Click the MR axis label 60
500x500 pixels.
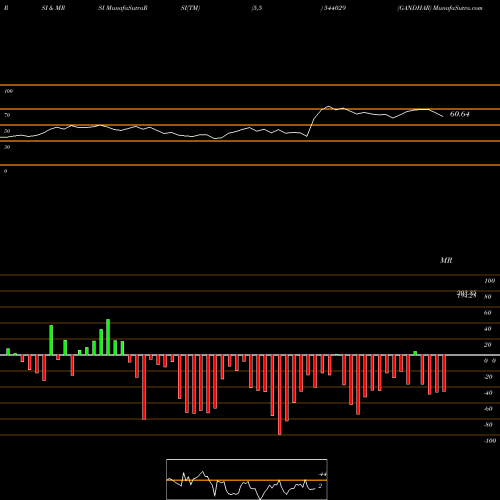(x=487, y=313)
